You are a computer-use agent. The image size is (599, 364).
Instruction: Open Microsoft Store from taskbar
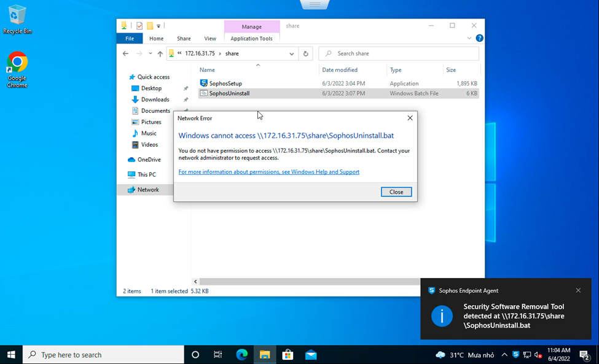point(288,355)
